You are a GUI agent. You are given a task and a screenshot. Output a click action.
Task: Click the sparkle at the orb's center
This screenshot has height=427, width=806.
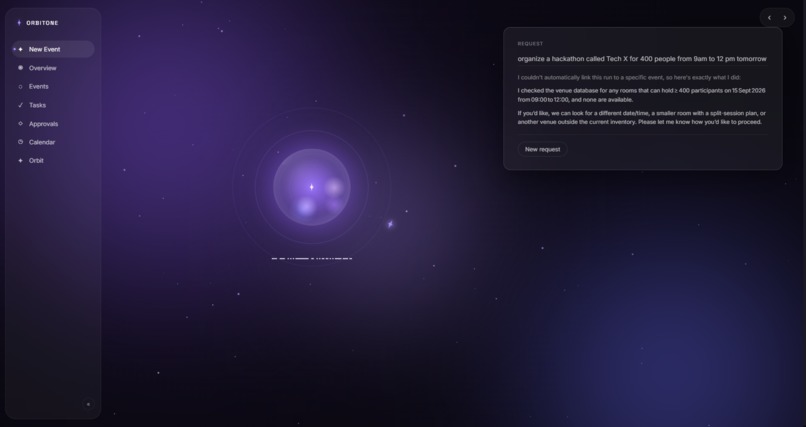(312, 187)
